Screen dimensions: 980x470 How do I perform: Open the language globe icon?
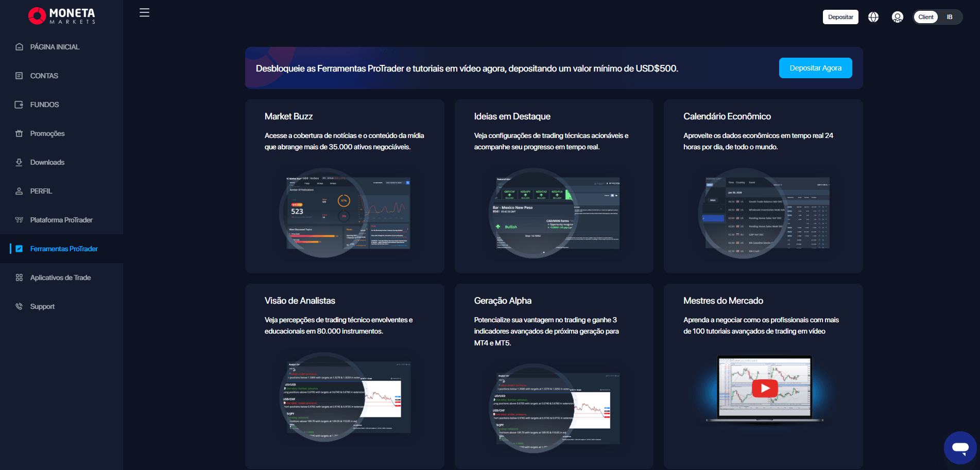(x=873, y=17)
